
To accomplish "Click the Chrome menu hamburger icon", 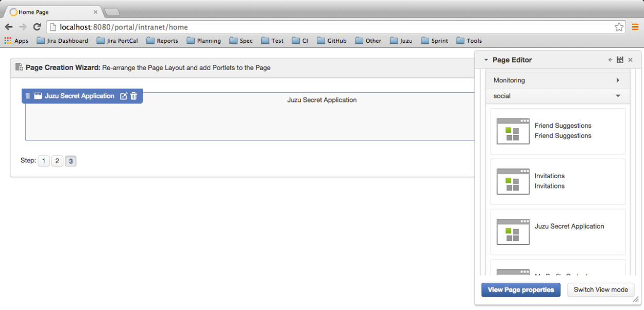I will tap(636, 27).
